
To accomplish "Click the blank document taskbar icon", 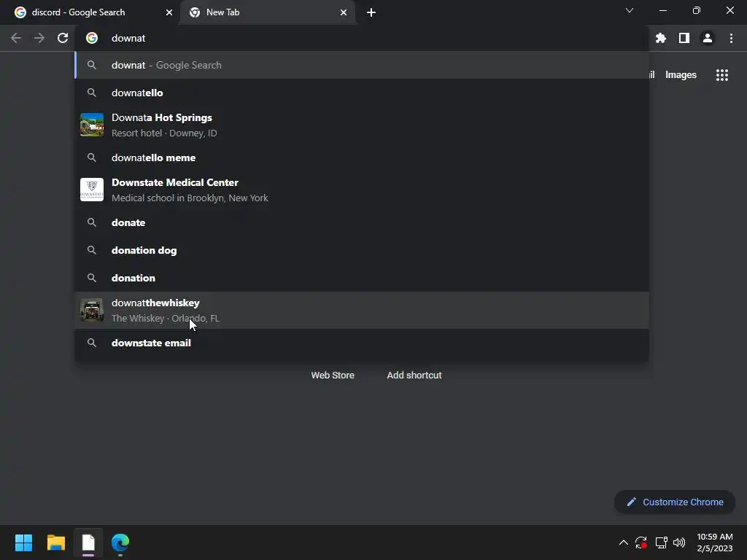I will [x=88, y=542].
